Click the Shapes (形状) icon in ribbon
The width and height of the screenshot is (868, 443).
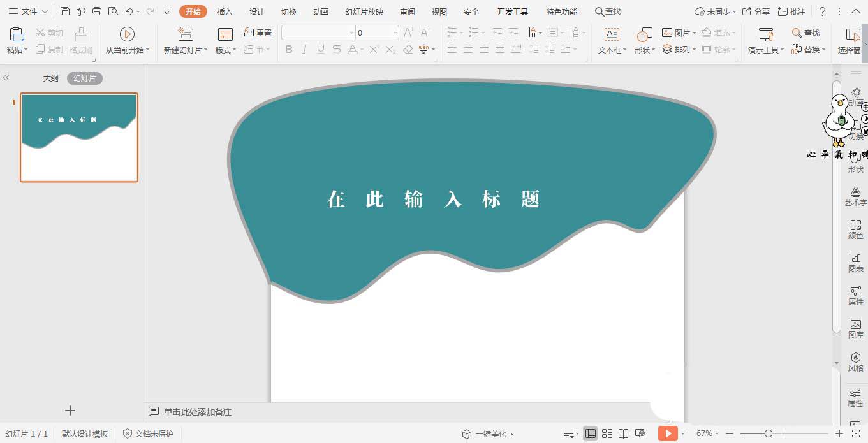tap(644, 35)
